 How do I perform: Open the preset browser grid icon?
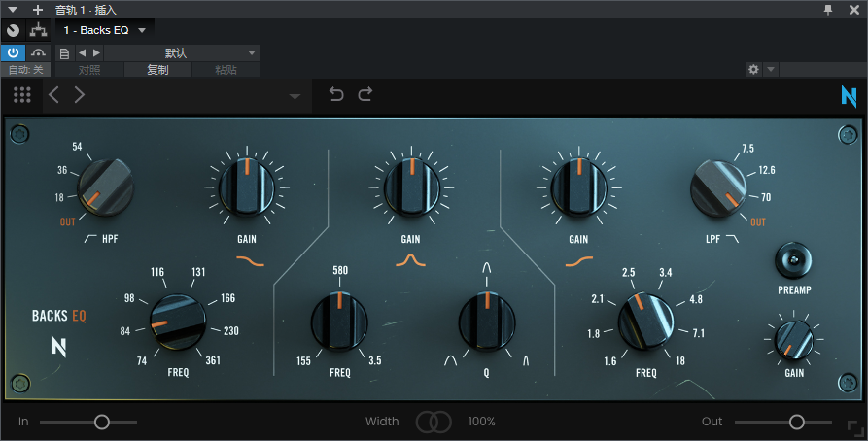[22, 95]
